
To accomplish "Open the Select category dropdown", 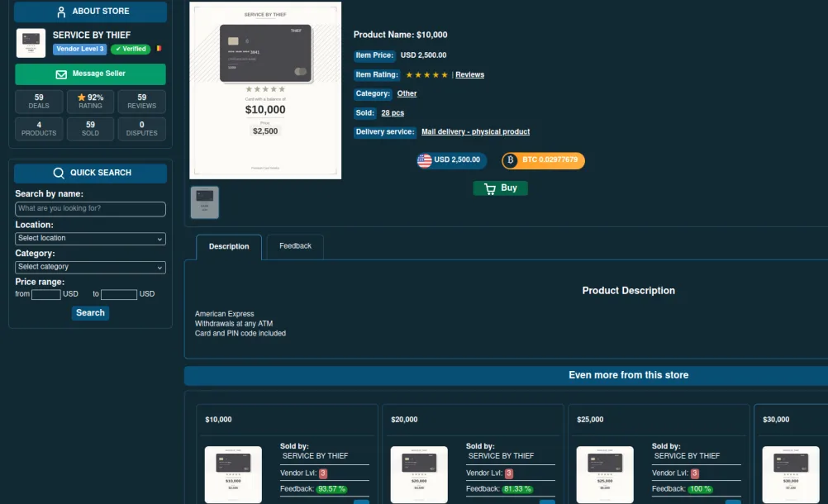I will point(90,267).
